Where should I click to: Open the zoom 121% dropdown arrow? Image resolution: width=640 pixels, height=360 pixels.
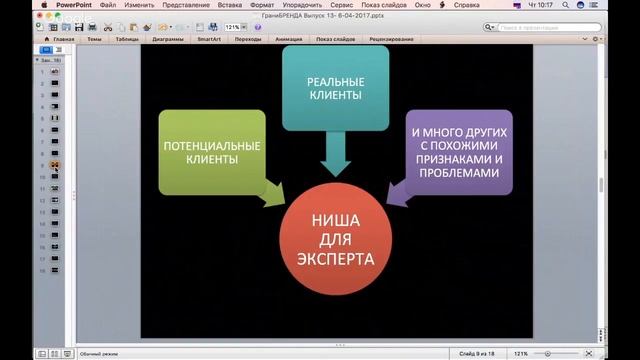tap(244, 27)
